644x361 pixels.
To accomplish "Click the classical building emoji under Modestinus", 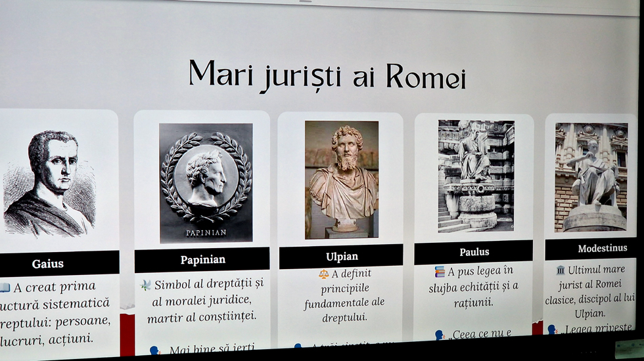I will click(560, 270).
